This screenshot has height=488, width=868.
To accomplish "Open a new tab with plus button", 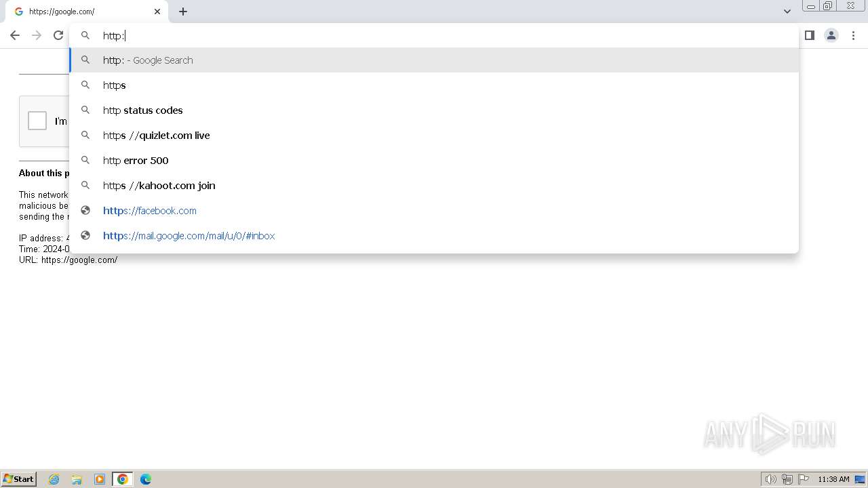I will pos(183,12).
